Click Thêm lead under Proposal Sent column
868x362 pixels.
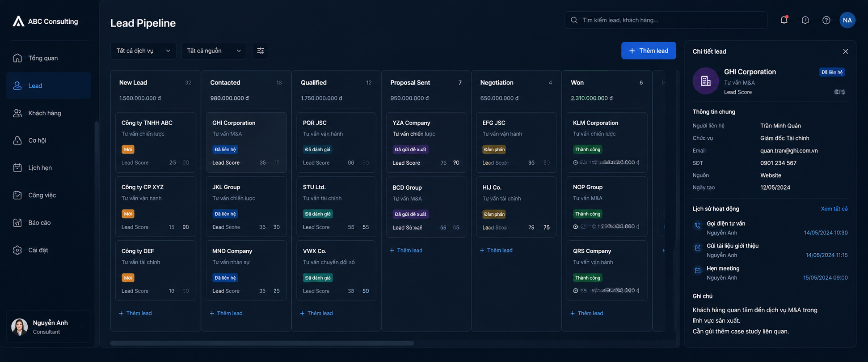(x=406, y=250)
